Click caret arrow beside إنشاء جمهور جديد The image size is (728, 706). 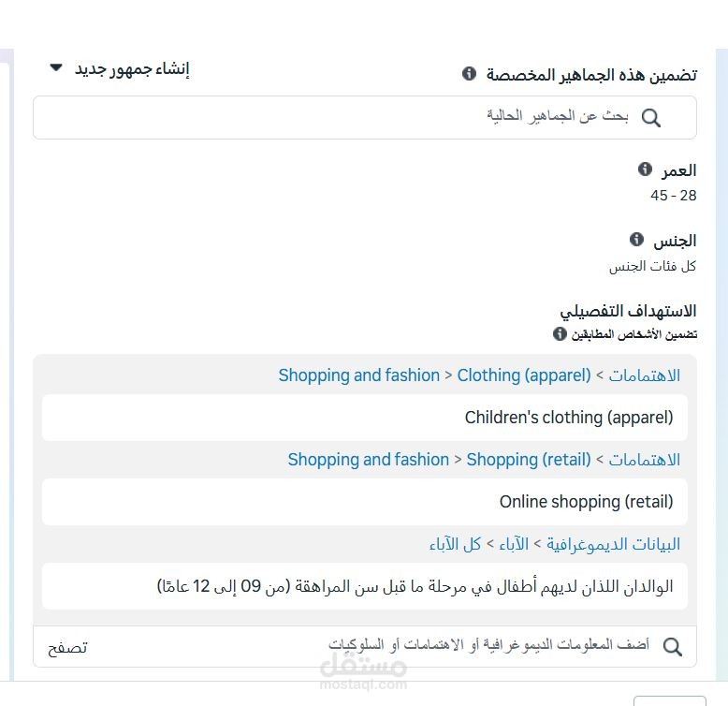pos(56,68)
